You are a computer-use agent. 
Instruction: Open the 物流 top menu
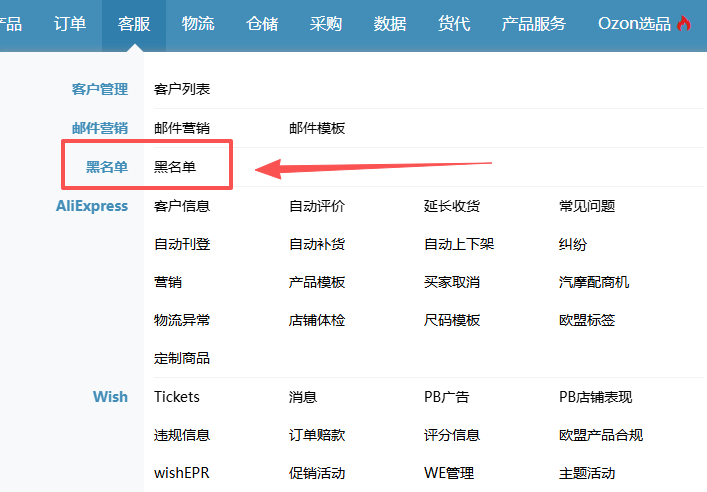point(198,24)
